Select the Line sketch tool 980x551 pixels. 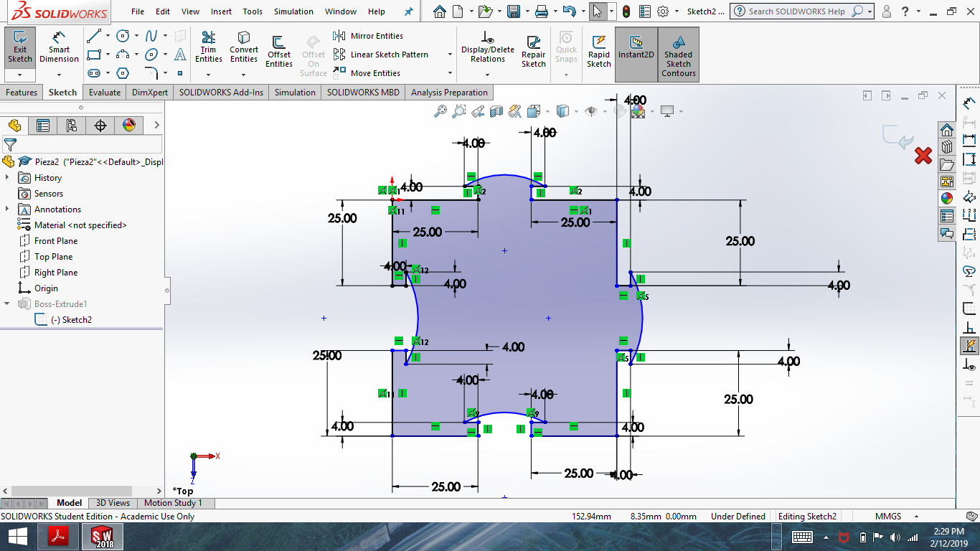point(93,36)
